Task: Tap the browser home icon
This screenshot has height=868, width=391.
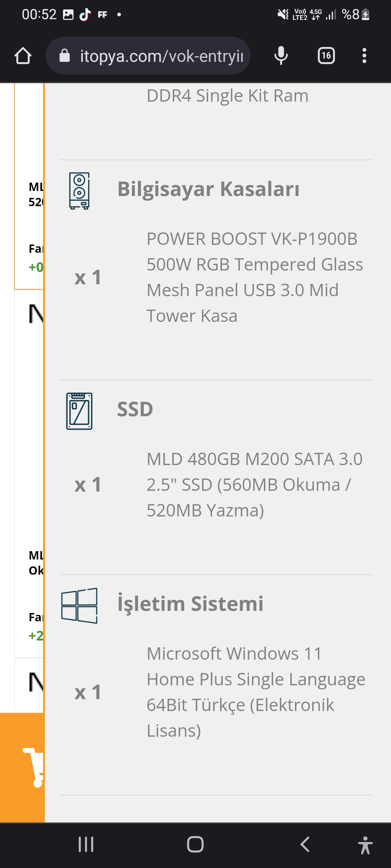Action: click(x=23, y=56)
